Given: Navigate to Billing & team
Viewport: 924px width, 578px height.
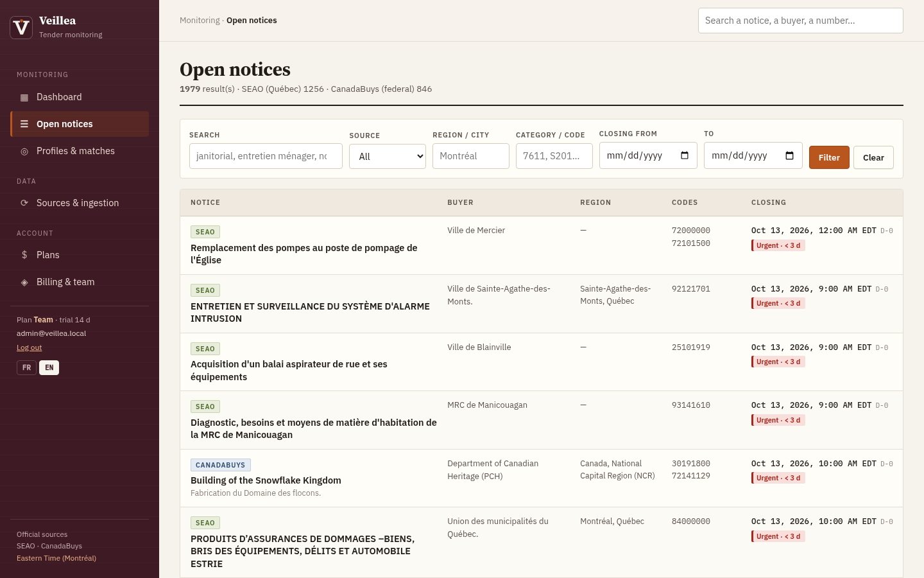Looking at the screenshot, I should [x=80, y=282].
